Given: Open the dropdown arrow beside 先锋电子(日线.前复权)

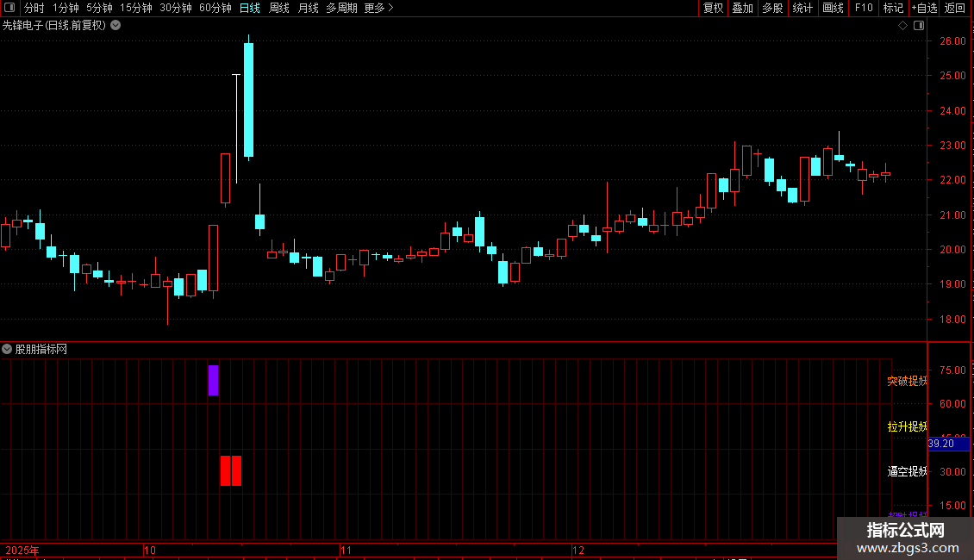Looking at the screenshot, I should (x=116, y=26).
